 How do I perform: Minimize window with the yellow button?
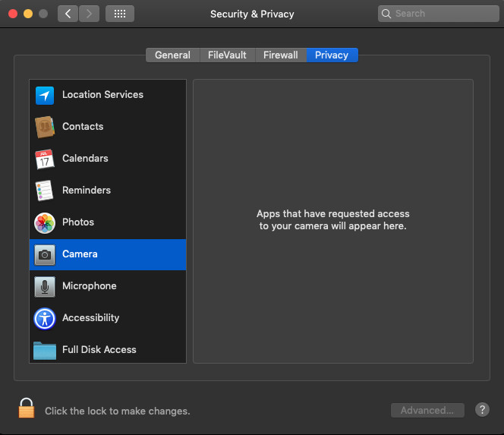tap(28, 14)
